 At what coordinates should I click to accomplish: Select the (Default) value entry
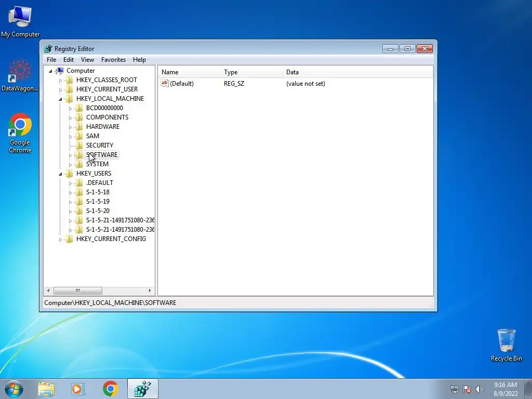pyautogui.click(x=182, y=84)
